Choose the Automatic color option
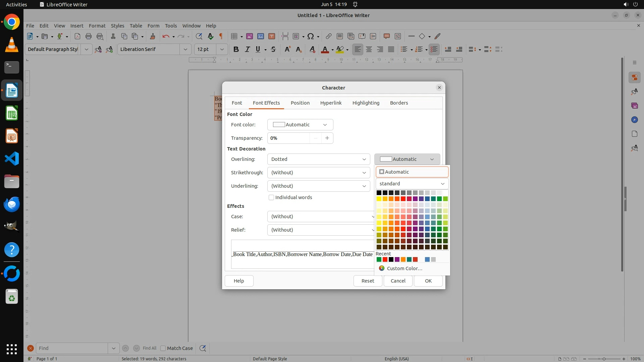This screenshot has width=644, height=362. pos(412,172)
